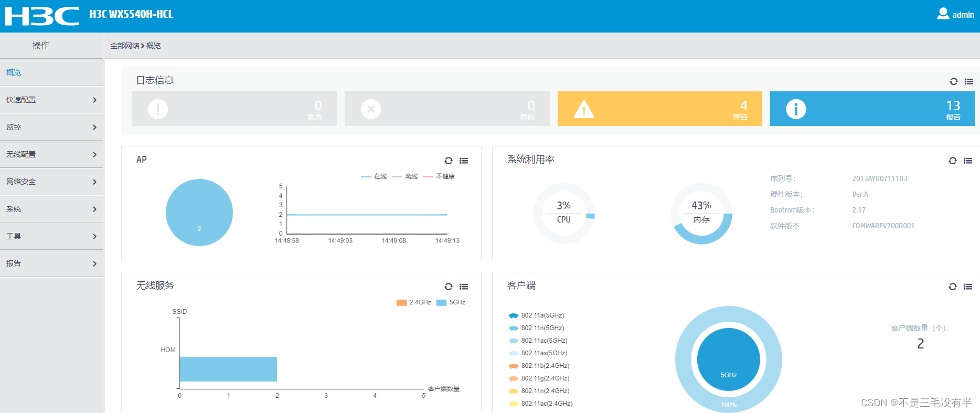The width and height of the screenshot is (980, 413).
Task: Open the 系统 menu
Action: click(x=51, y=209)
